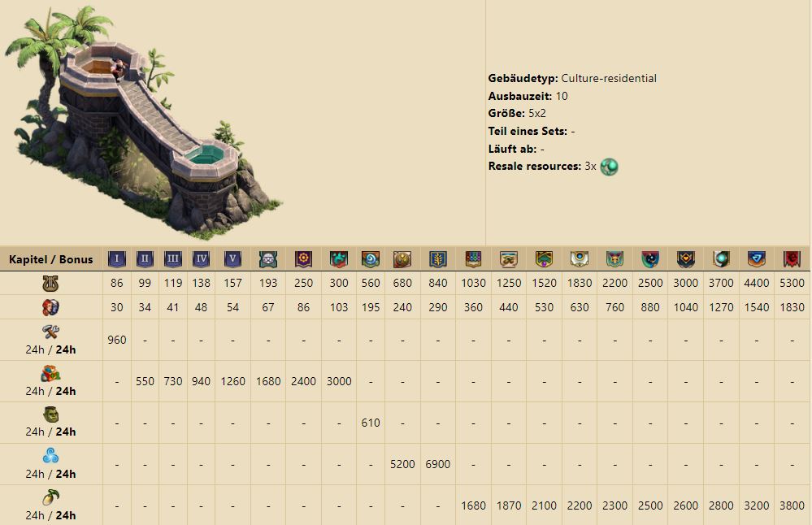Click the Kapitel / Bonus header cell
Viewport: 812px width, 525px height.
coord(51,260)
